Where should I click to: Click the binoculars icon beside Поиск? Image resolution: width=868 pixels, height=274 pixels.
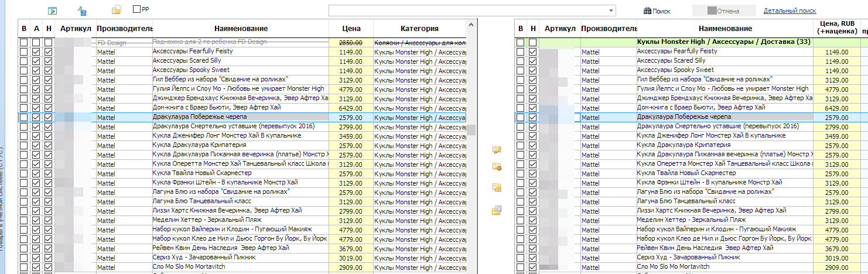coord(647,11)
